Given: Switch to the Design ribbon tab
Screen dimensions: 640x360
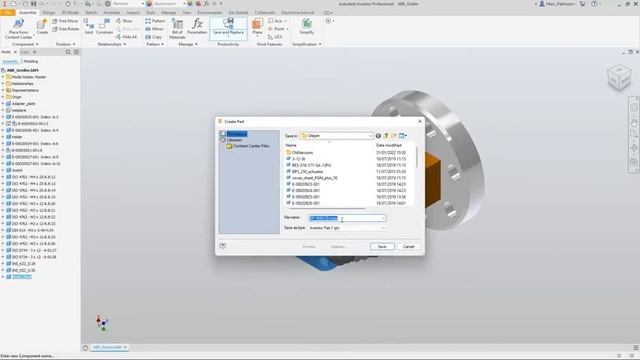Looking at the screenshot, I should 49,13.
